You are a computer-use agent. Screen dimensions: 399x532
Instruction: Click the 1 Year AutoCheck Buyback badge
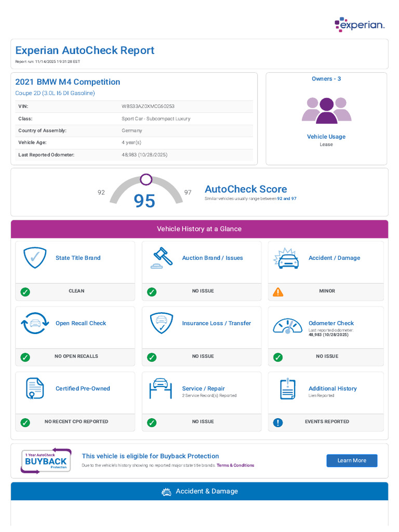tap(46, 461)
